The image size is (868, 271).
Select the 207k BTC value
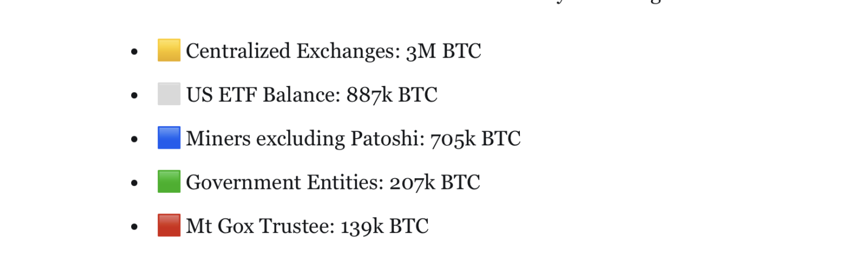pyautogui.click(x=435, y=183)
